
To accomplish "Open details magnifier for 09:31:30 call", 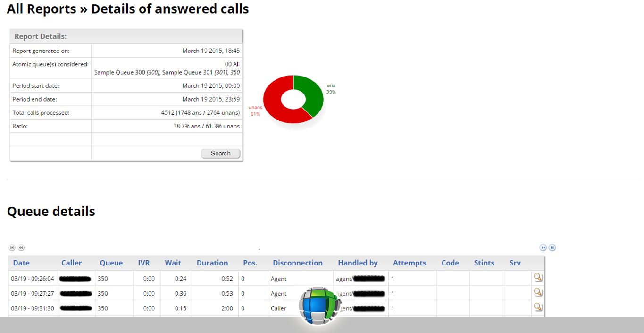I will tap(537, 307).
